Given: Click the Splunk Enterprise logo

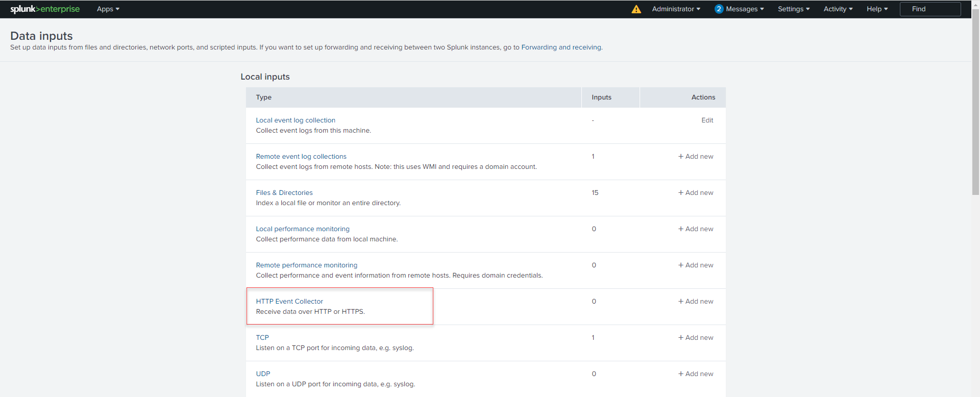Looking at the screenshot, I should pos(45,9).
